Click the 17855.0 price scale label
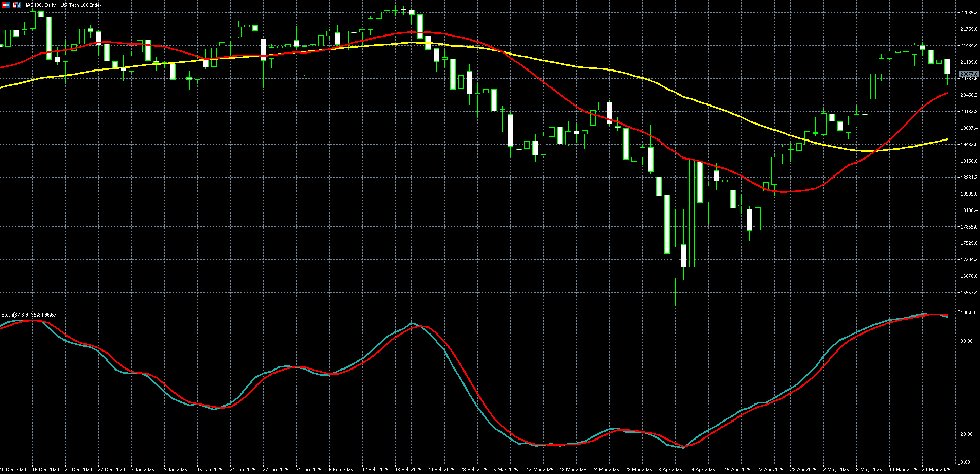The image size is (980, 474). 969,227
